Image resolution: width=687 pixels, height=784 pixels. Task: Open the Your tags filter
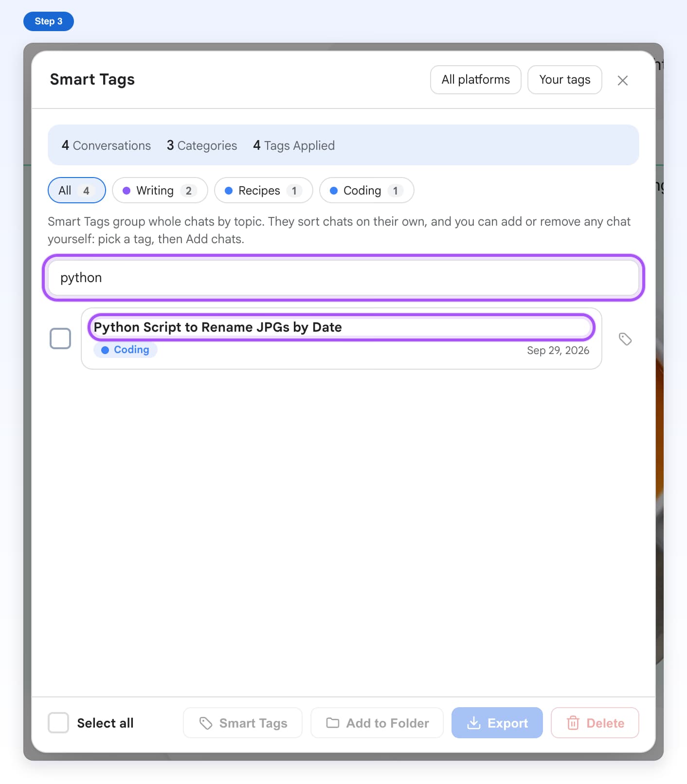(x=565, y=80)
